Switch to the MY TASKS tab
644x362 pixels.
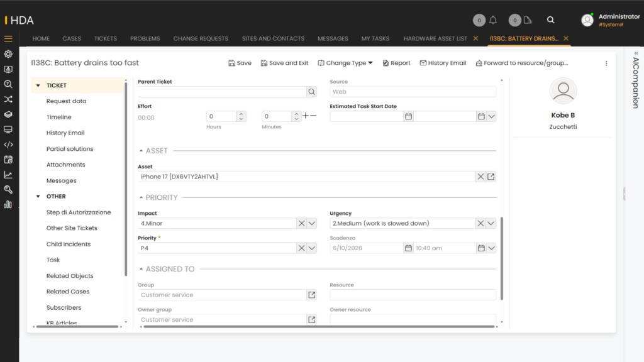375,38
